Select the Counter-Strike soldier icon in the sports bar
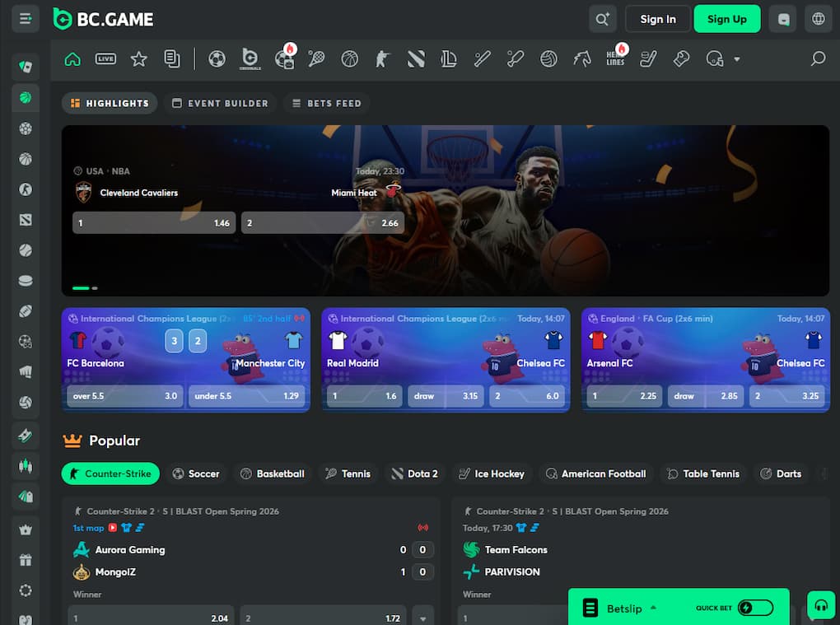The width and height of the screenshot is (840, 625). [x=382, y=59]
